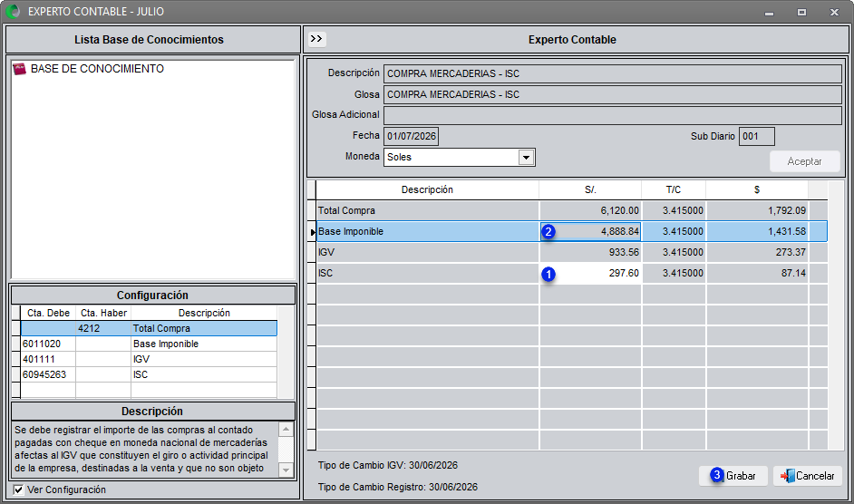The width and height of the screenshot is (854, 504).
Task: Click the Descripción input field
Action: point(613,73)
